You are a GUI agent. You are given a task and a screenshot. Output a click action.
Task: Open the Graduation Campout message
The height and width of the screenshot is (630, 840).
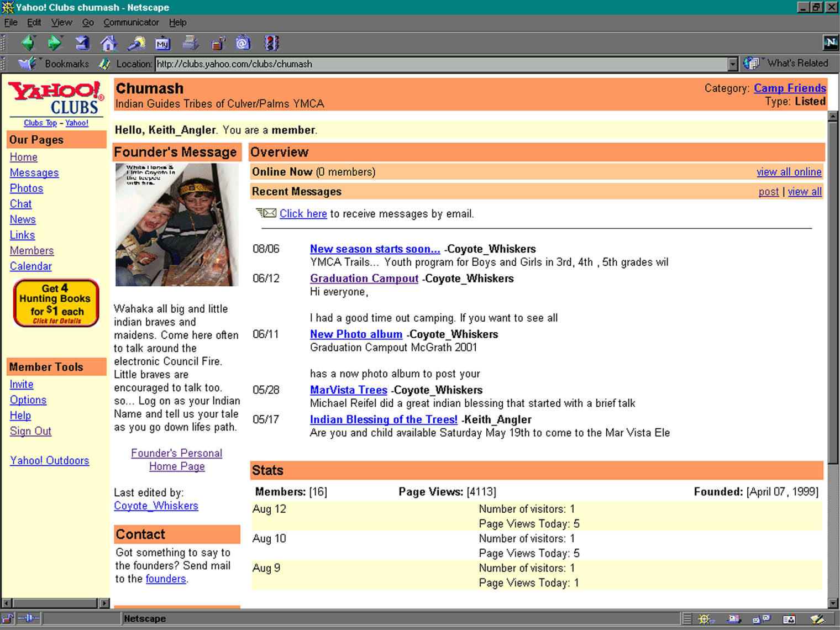click(364, 279)
